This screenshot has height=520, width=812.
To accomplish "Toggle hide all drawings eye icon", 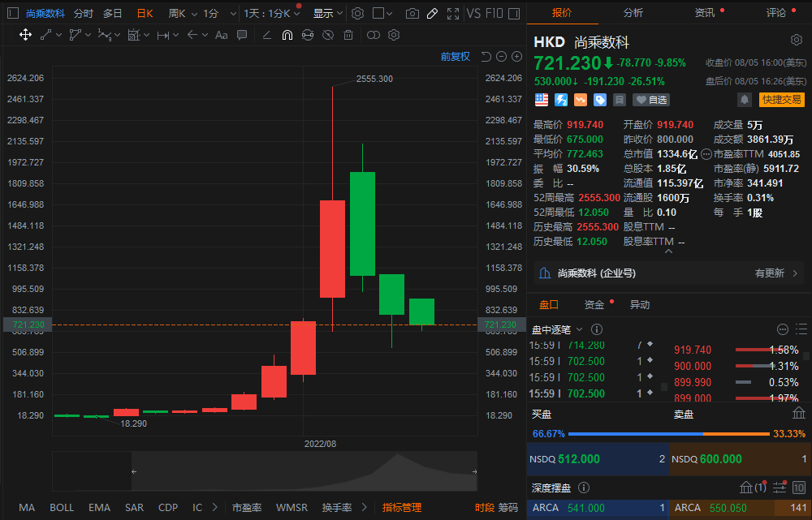I will point(328,35).
